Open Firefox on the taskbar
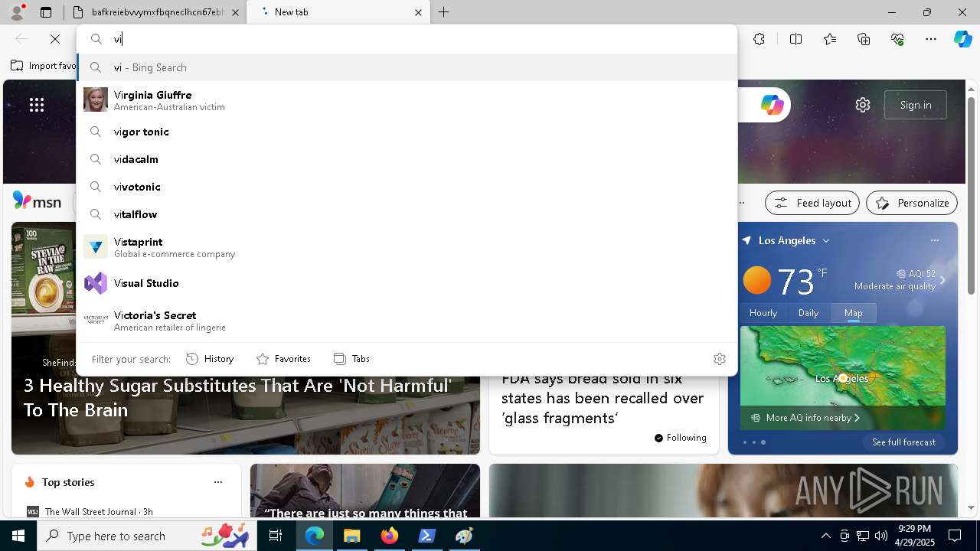The height and width of the screenshot is (551, 980). [x=390, y=536]
